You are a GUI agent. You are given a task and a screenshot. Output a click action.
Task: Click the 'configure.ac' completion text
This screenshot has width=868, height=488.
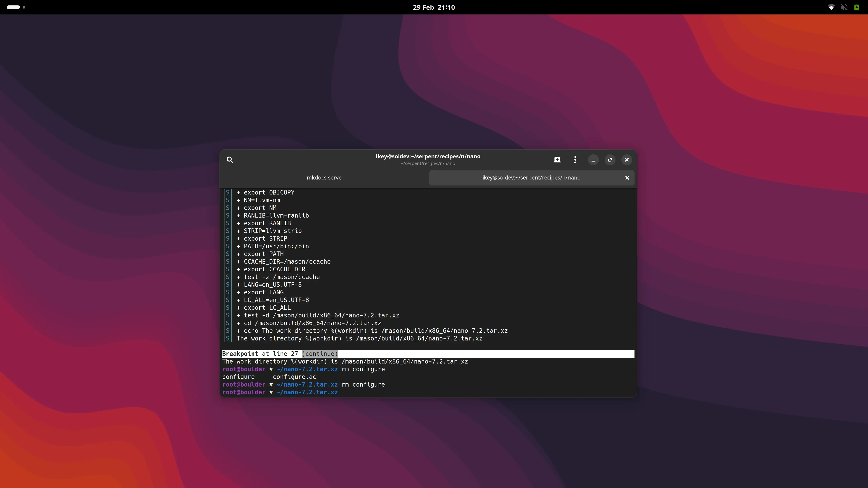click(x=294, y=377)
